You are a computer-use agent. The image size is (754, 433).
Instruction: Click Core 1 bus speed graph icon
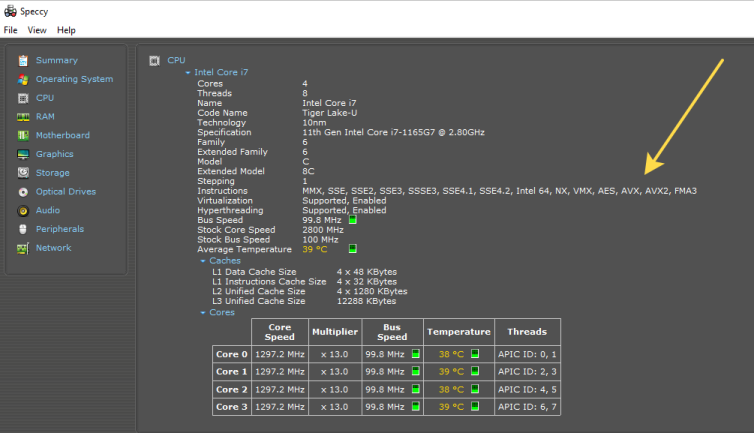(416, 371)
